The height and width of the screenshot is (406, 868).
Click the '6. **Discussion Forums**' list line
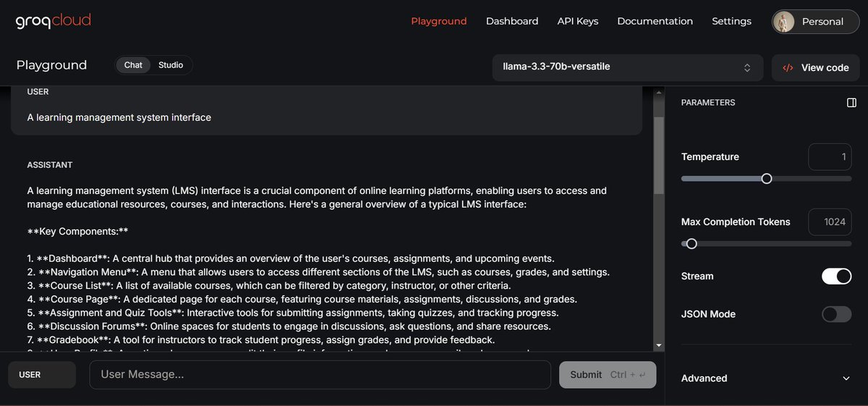pyautogui.click(x=289, y=326)
